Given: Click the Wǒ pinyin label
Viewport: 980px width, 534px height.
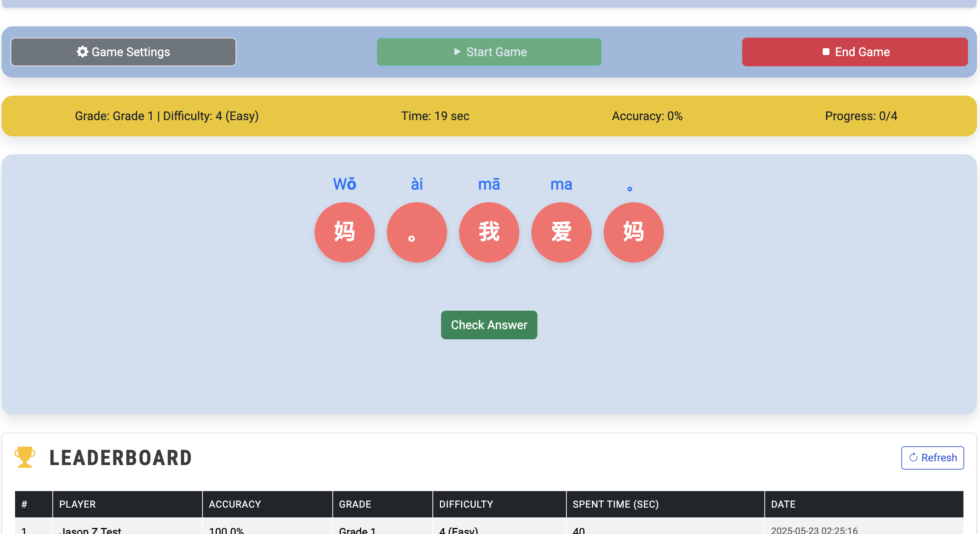Looking at the screenshot, I should pyautogui.click(x=344, y=184).
